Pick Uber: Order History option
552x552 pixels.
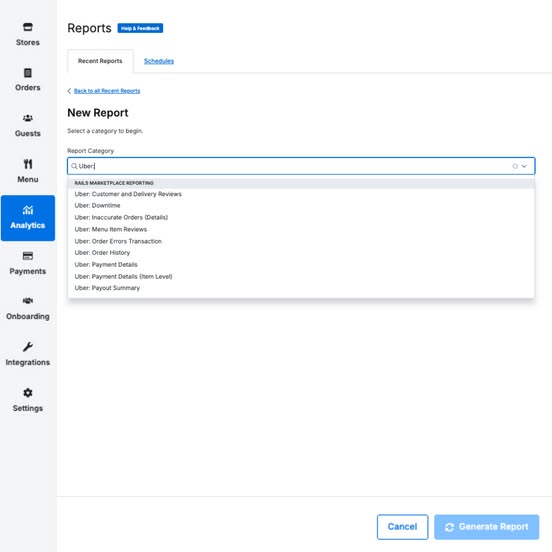(x=301, y=253)
